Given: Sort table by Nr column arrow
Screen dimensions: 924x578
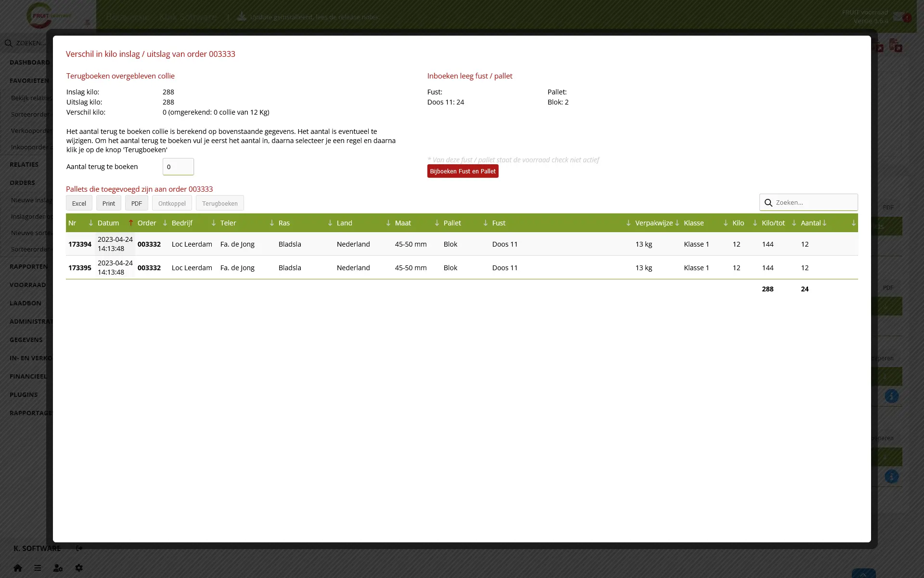Looking at the screenshot, I should click(90, 223).
